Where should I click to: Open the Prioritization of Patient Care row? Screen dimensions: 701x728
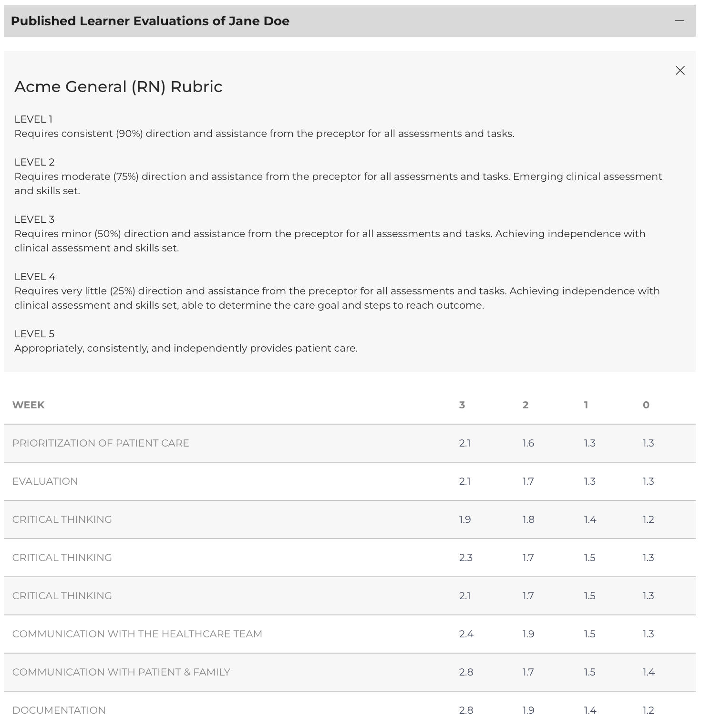(350, 443)
